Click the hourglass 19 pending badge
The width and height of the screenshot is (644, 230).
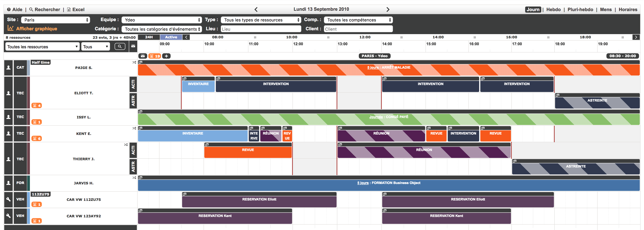(x=154, y=56)
